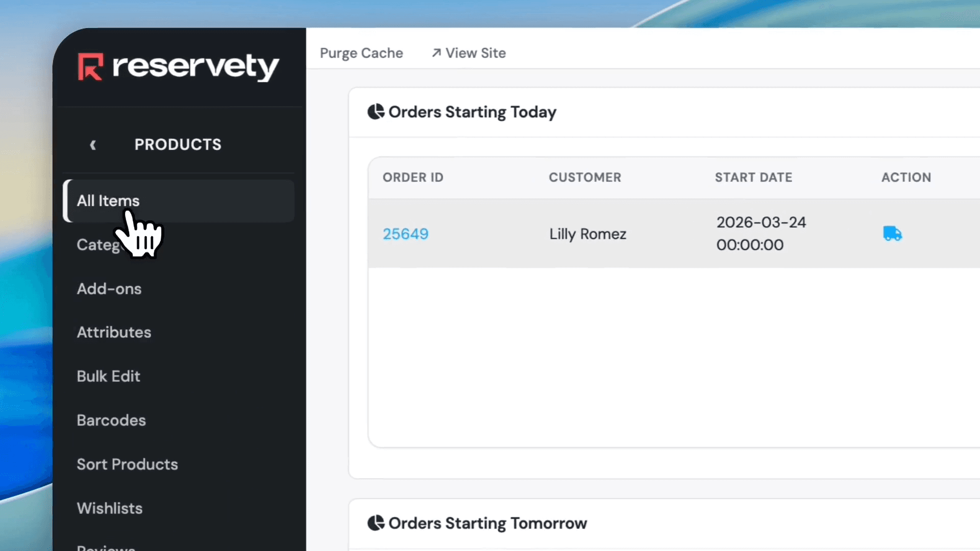Click the ORDER ID column header
This screenshot has height=551, width=980.
pos(413,177)
